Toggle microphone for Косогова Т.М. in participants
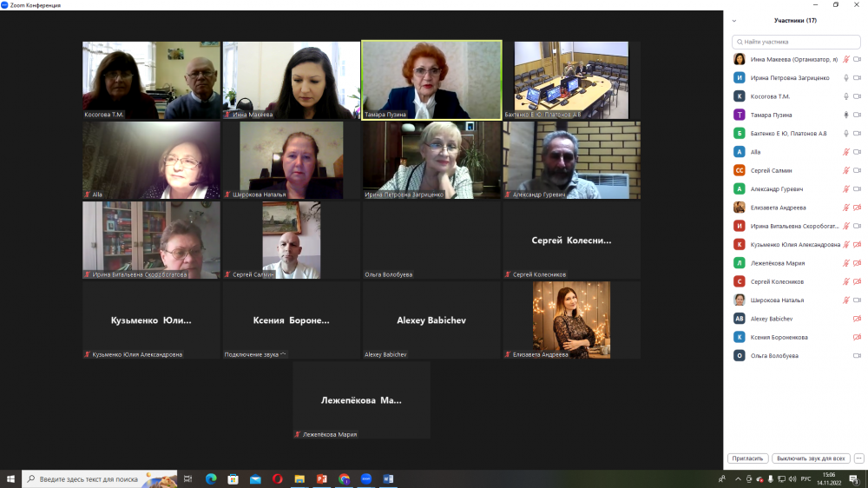Image resolution: width=868 pixels, height=488 pixels. 846,96
